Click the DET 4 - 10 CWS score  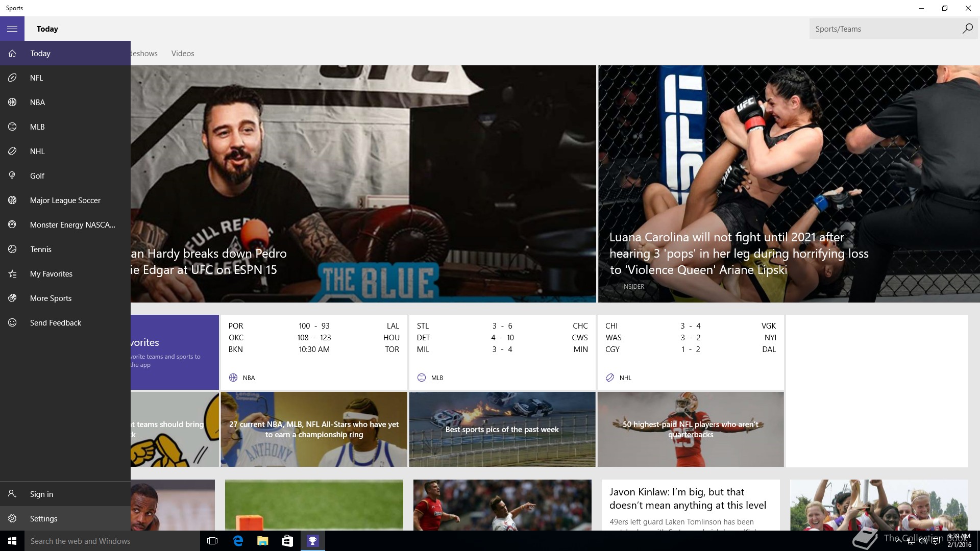click(x=502, y=337)
